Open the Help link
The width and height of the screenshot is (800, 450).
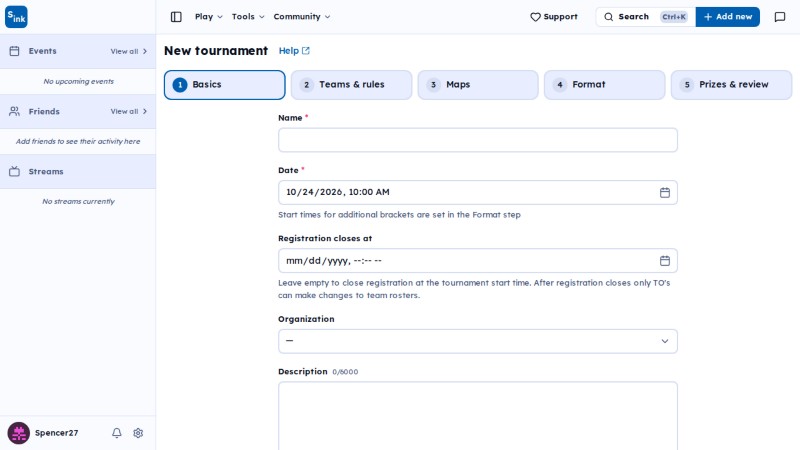point(294,51)
